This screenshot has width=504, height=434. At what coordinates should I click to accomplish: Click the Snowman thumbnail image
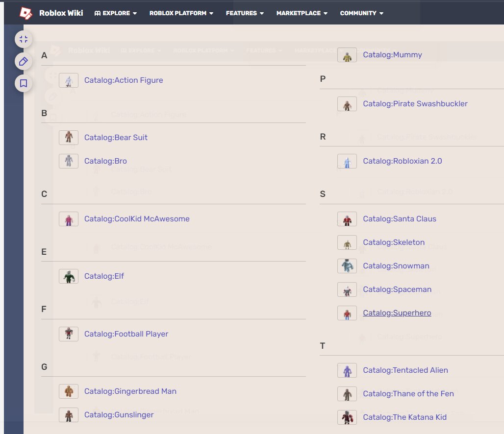347,266
